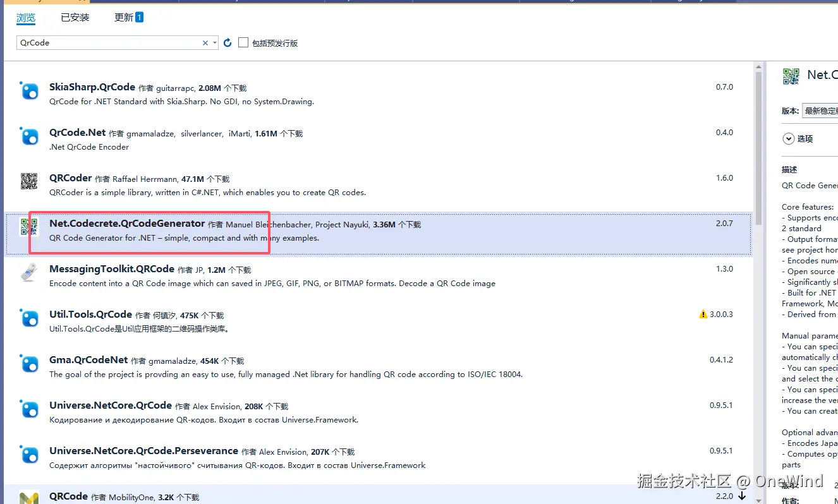Clear the QrCode search text
This screenshot has width=838, height=504.
(x=205, y=43)
